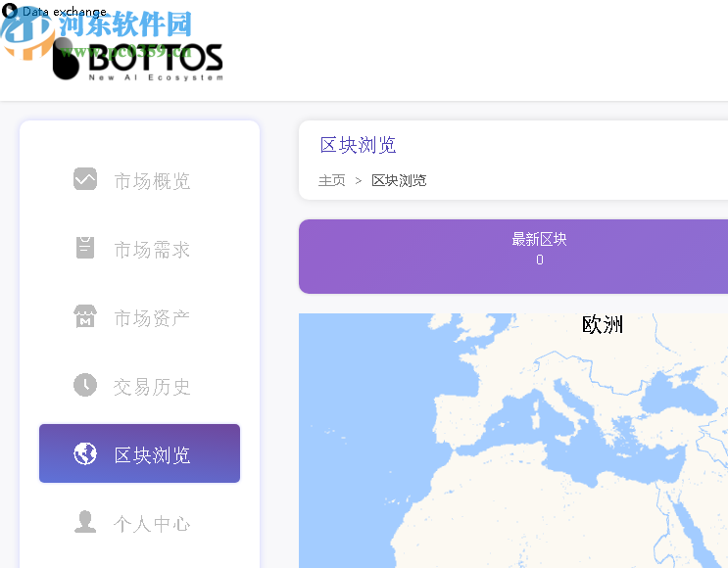728x568 pixels.
Task: Select the 区块浏览 sidebar item
Action: coord(139,453)
